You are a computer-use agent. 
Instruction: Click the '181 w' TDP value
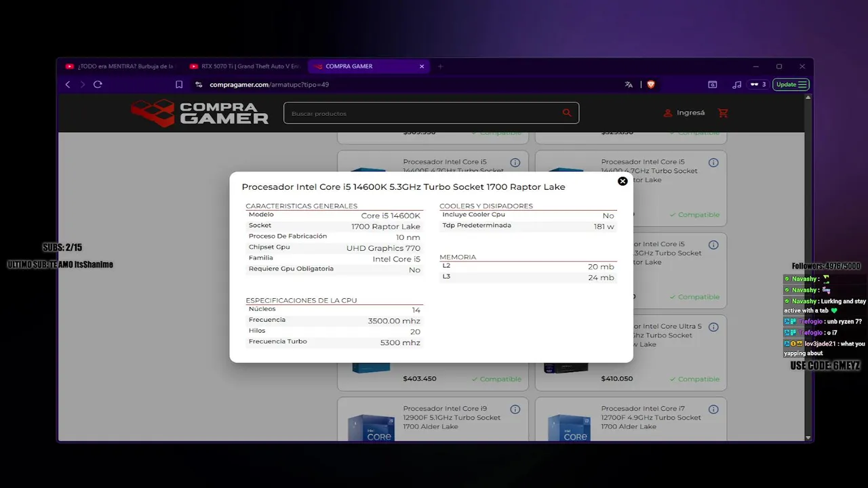click(x=604, y=226)
